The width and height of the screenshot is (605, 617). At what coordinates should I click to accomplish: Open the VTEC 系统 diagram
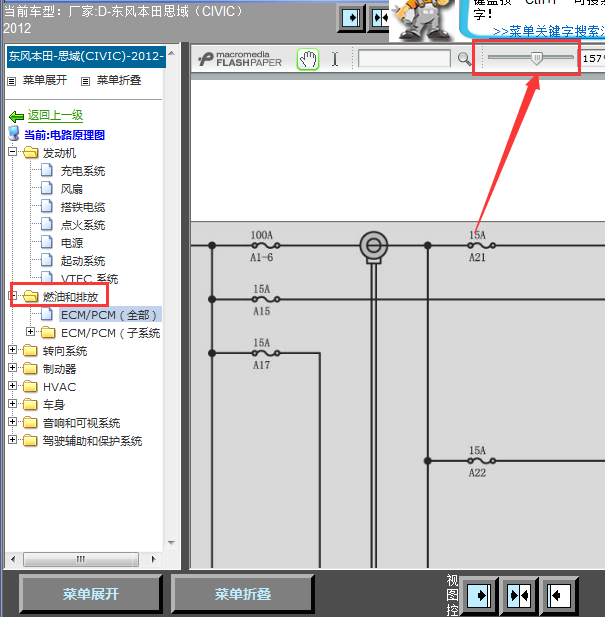tap(89, 279)
